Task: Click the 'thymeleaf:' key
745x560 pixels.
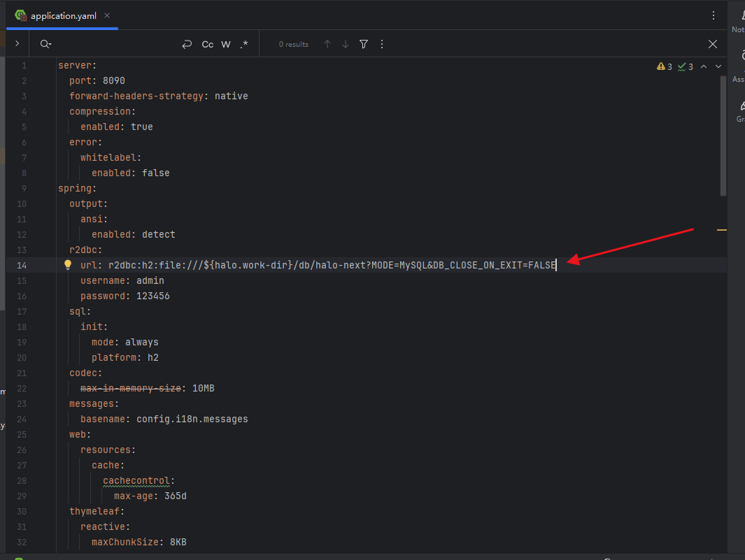Action: click(x=97, y=512)
